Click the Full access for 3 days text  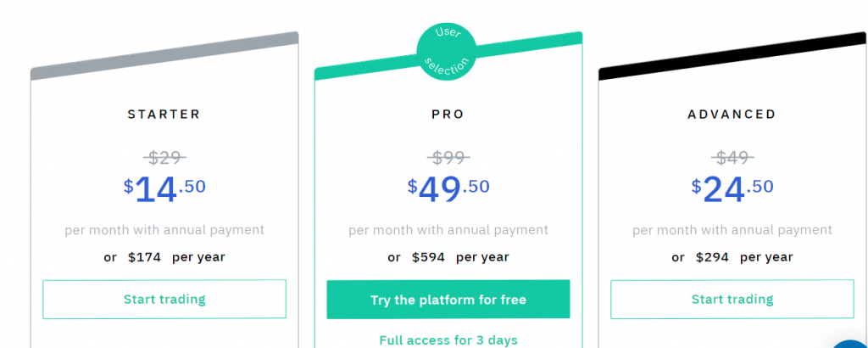click(x=448, y=340)
